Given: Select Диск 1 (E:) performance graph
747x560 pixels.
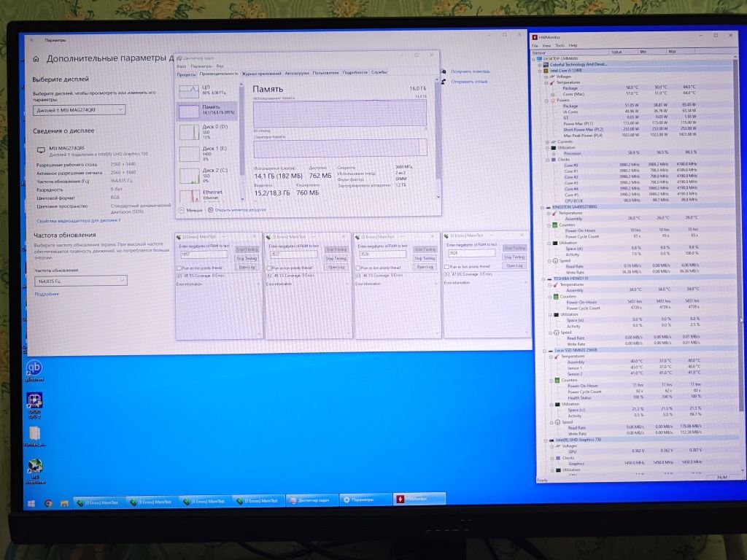Looking at the screenshot, I should pyautogui.click(x=189, y=154).
